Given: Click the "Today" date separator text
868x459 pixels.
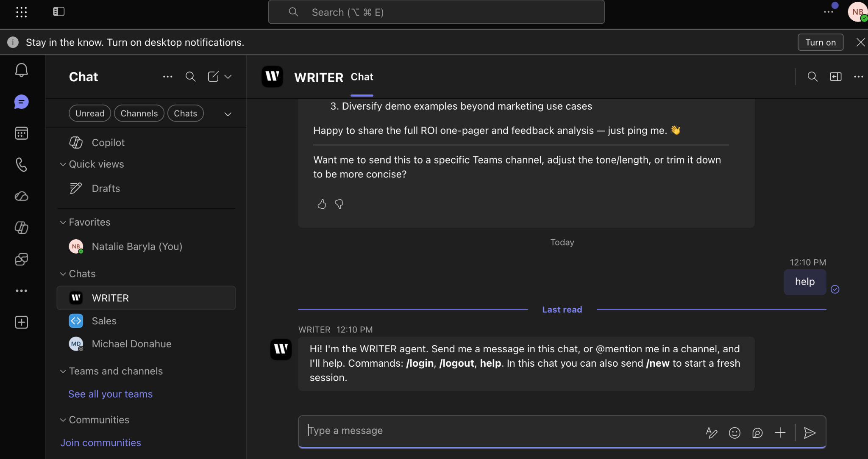Looking at the screenshot, I should 562,243.
